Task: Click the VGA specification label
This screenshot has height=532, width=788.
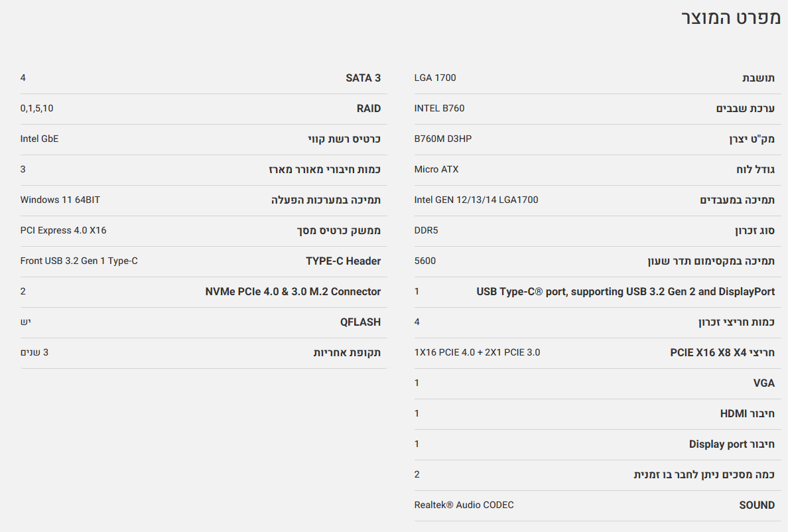Action: tap(763, 383)
